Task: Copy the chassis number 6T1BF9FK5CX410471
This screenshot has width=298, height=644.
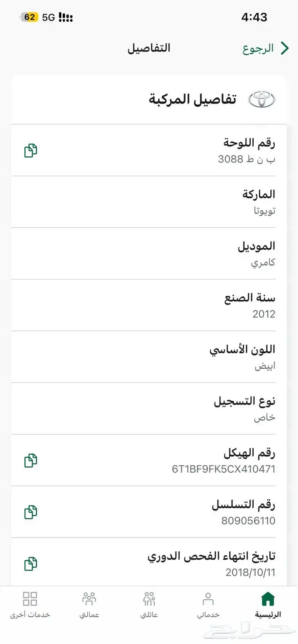Action: pyautogui.click(x=31, y=460)
